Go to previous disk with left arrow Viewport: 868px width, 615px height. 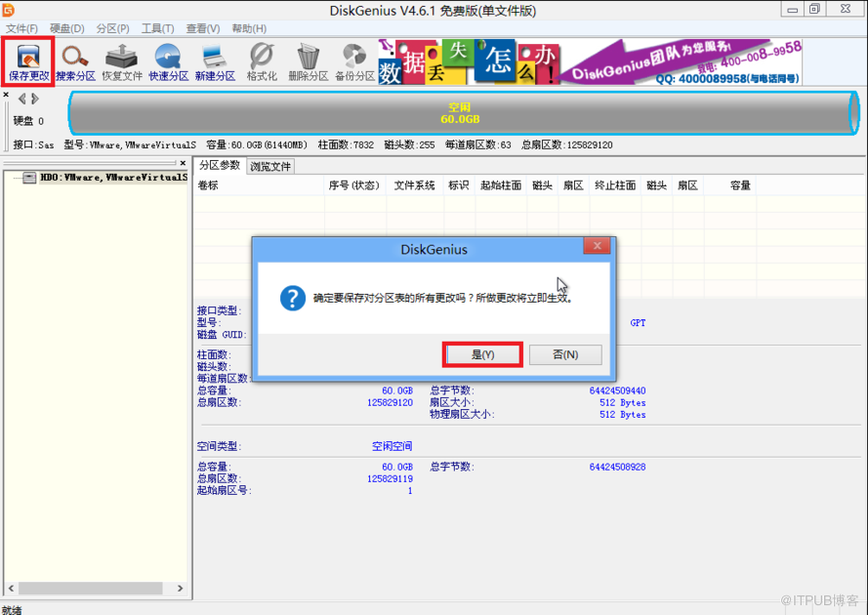pos(22,99)
